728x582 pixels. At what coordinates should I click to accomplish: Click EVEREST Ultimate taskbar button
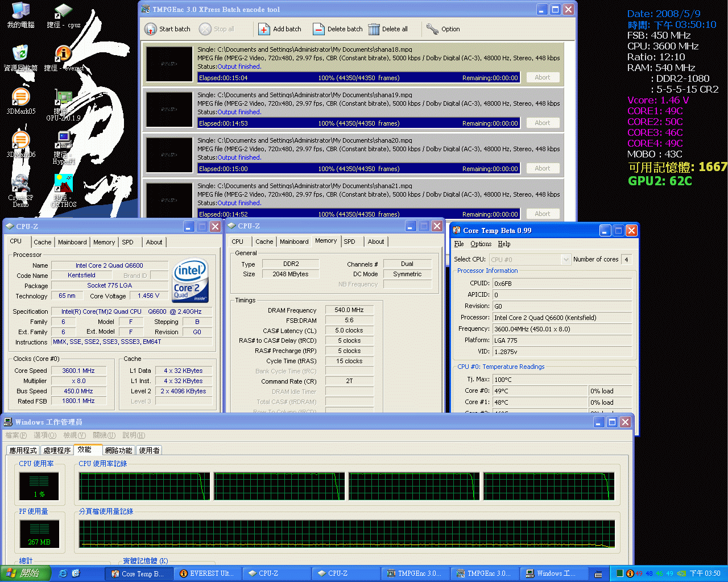pos(208,573)
